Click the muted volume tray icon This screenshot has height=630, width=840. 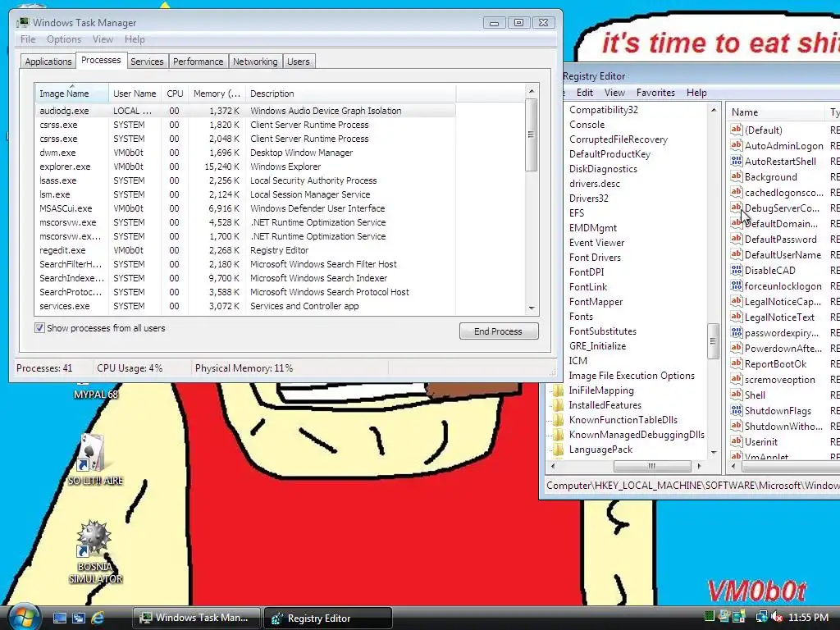pos(777,617)
